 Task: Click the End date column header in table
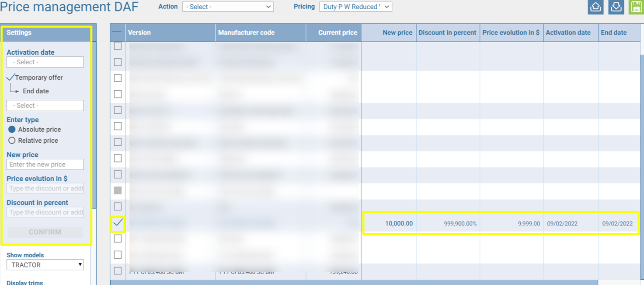(620, 32)
